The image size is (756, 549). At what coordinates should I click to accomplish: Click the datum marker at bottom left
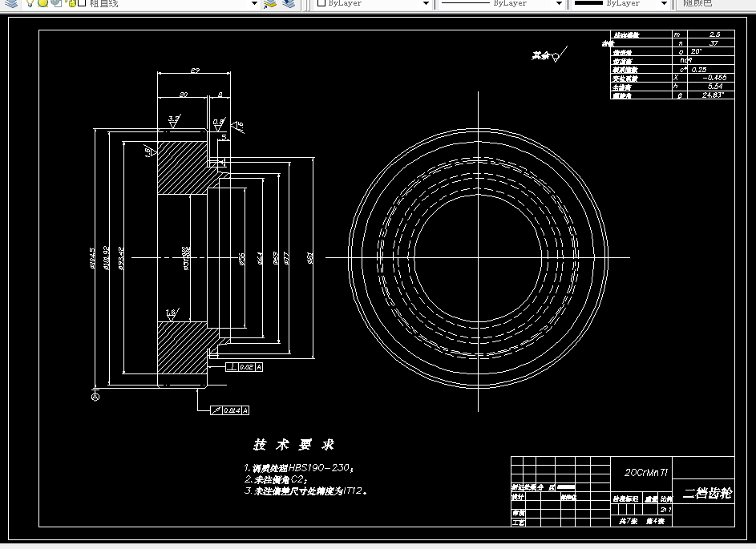pyautogui.click(x=95, y=397)
